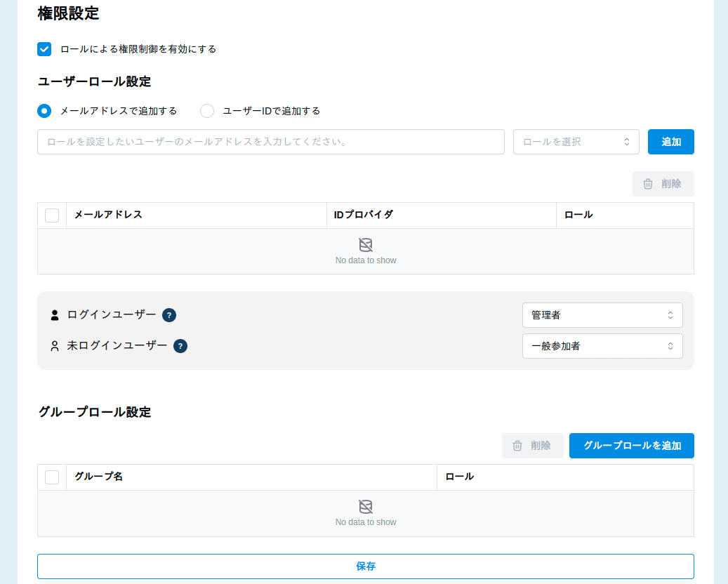Select the メールアドレスで追加する radio option
Image resolution: width=728 pixels, height=584 pixels.
tap(44, 111)
